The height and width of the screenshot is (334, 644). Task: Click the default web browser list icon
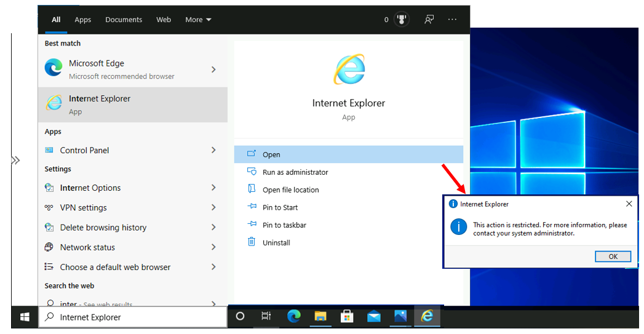tap(49, 266)
